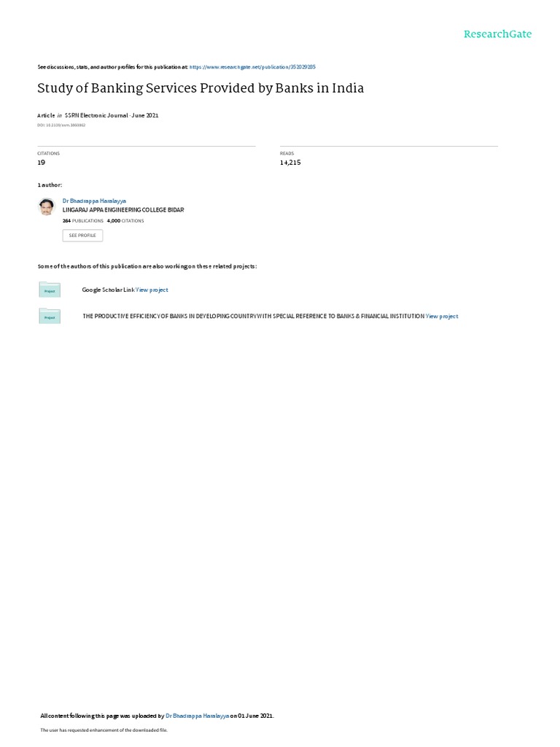Click THE PRODUCTIVE EFFICIENCY OF BANKS project title
This screenshot has height=747, width=560.
pos(253,317)
